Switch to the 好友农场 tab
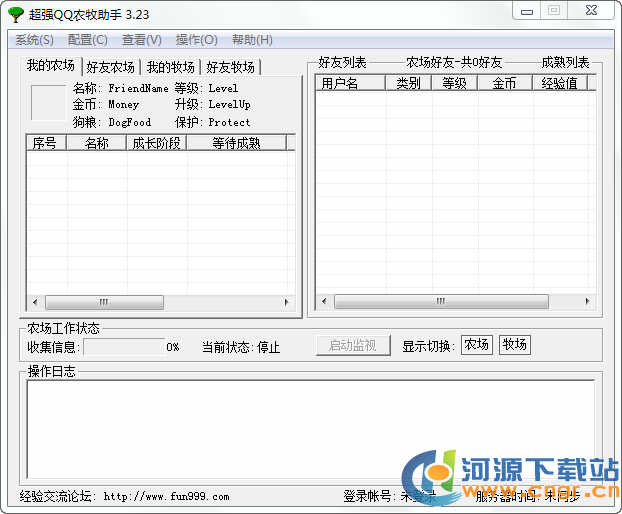 [111, 67]
